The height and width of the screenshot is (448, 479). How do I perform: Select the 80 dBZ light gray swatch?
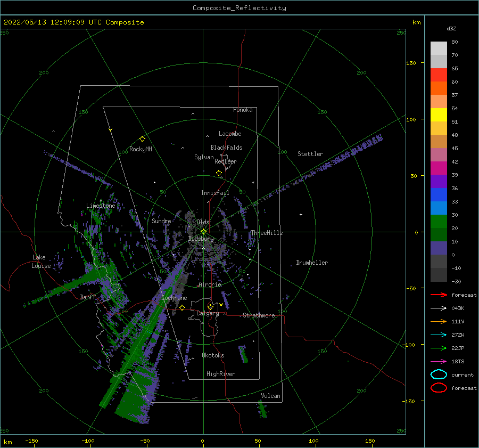coord(439,48)
